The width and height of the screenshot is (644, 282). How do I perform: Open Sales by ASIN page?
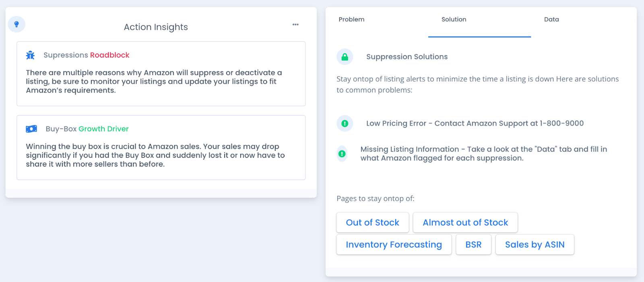535,245
